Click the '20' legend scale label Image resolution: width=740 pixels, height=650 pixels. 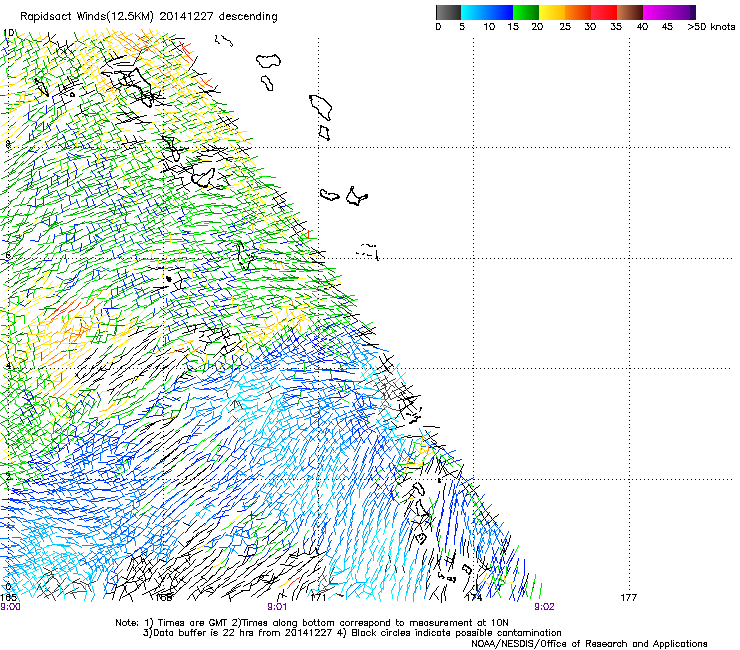pyautogui.click(x=537, y=27)
